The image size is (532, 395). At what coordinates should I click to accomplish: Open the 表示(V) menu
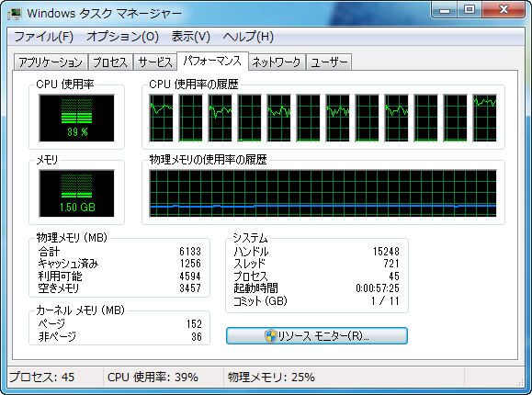pos(191,37)
